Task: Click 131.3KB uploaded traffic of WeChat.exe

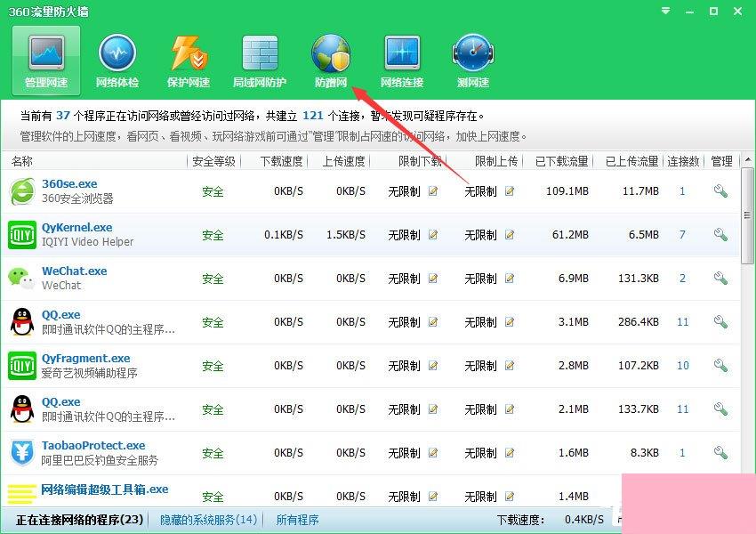Action: coord(639,279)
